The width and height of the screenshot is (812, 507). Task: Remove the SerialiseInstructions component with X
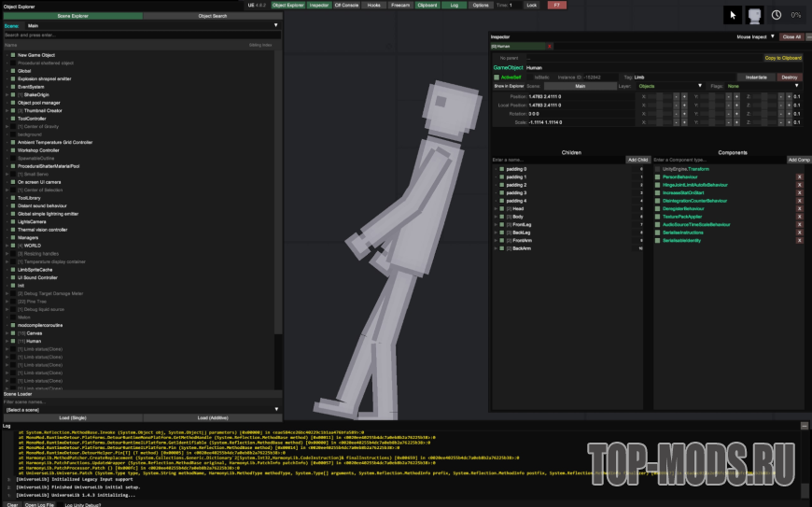799,232
